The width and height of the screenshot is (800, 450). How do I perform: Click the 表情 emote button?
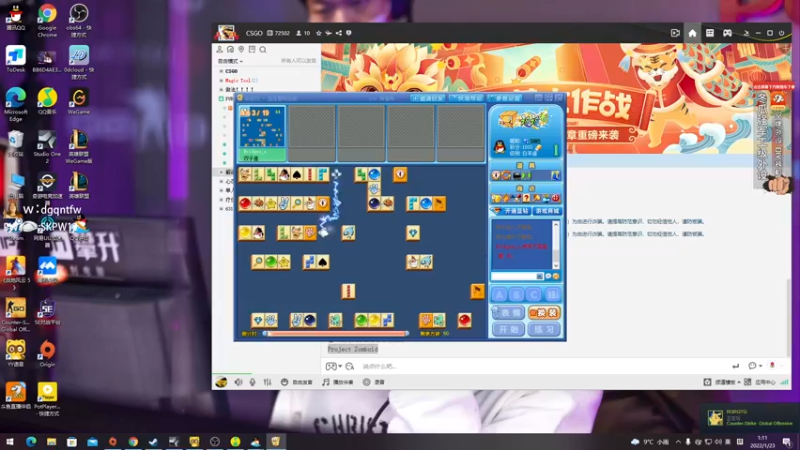click(508, 313)
